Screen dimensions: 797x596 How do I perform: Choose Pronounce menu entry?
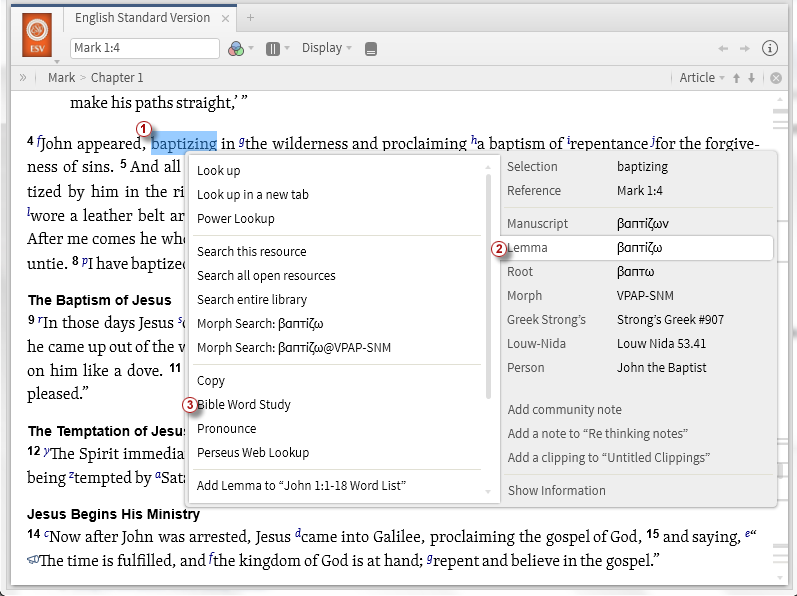coord(227,429)
